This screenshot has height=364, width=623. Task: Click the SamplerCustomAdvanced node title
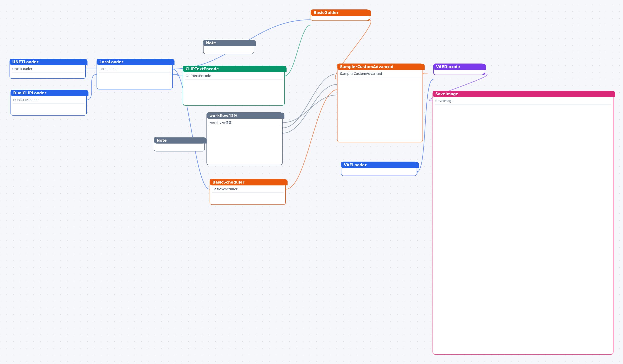tap(381, 67)
